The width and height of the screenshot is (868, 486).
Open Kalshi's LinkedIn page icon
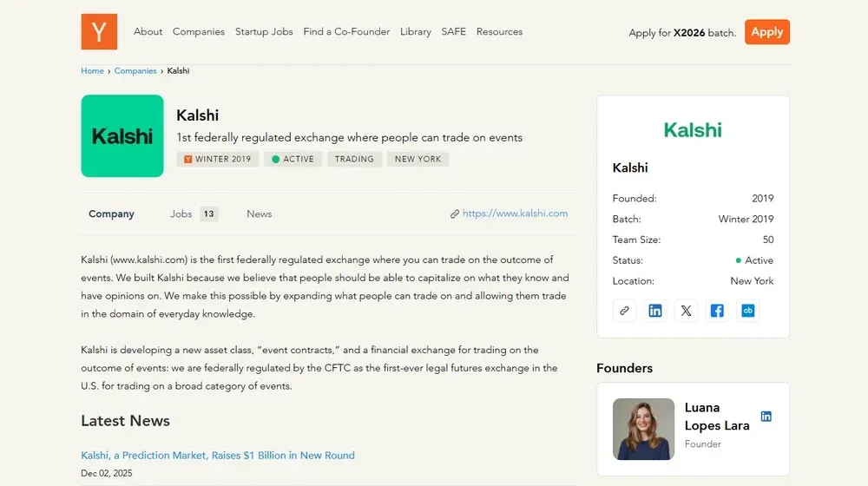tap(654, 311)
